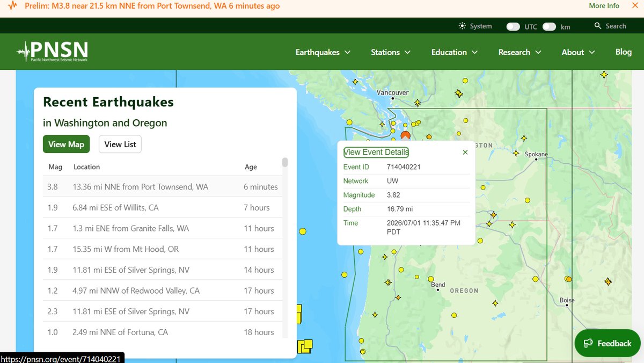Open View Event Details link
This screenshot has height=363, width=644.
(376, 152)
